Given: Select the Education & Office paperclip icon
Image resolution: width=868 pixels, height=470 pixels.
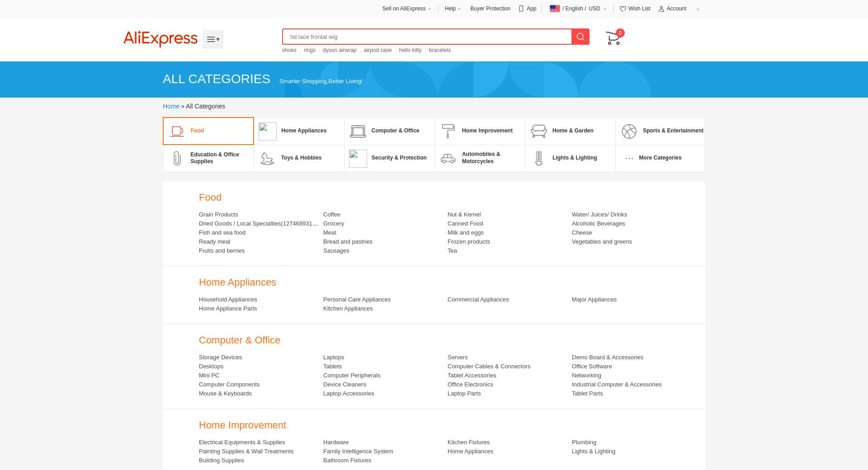Looking at the screenshot, I should (177, 158).
